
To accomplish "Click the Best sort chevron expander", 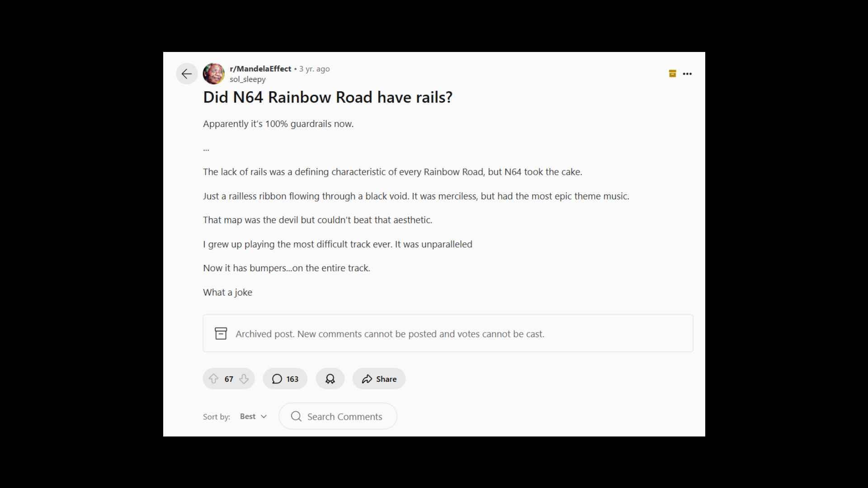I will [x=264, y=416].
